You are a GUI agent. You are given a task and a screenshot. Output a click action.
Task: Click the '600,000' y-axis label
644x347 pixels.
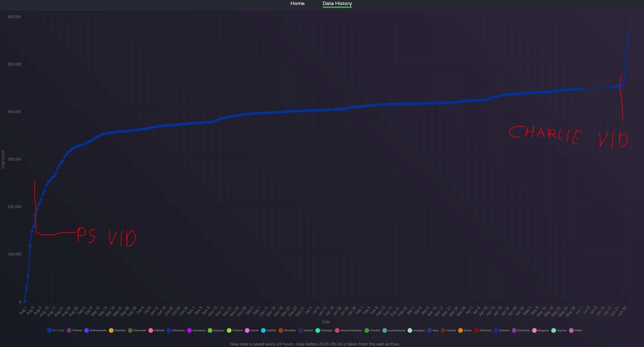[x=14, y=17]
